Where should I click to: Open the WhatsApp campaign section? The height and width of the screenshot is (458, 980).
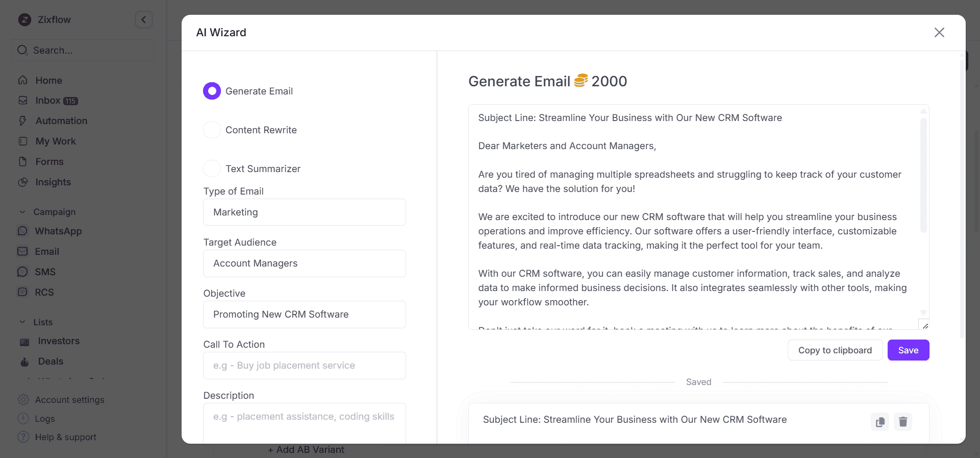pyautogui.click(x=58, y=231)
